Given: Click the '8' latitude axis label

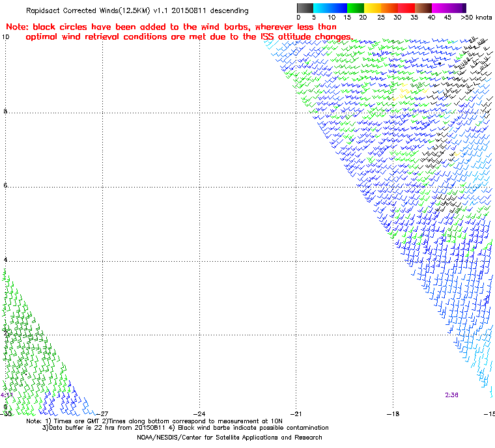Looking at the screenshot, I should [5, 111].
